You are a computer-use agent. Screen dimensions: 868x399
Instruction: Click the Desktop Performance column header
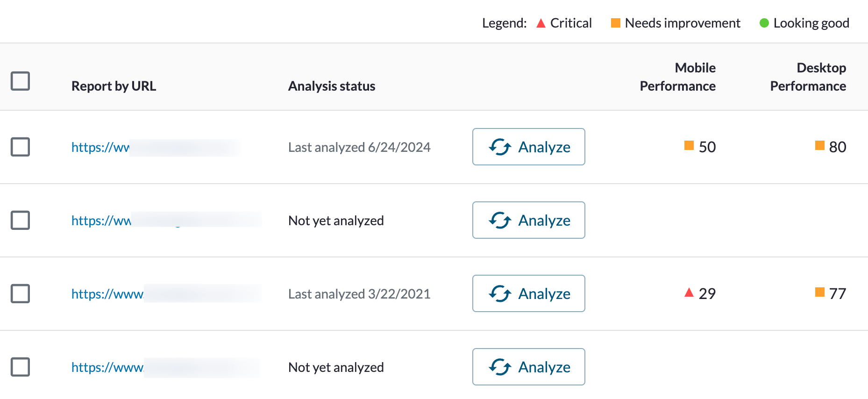808,77
